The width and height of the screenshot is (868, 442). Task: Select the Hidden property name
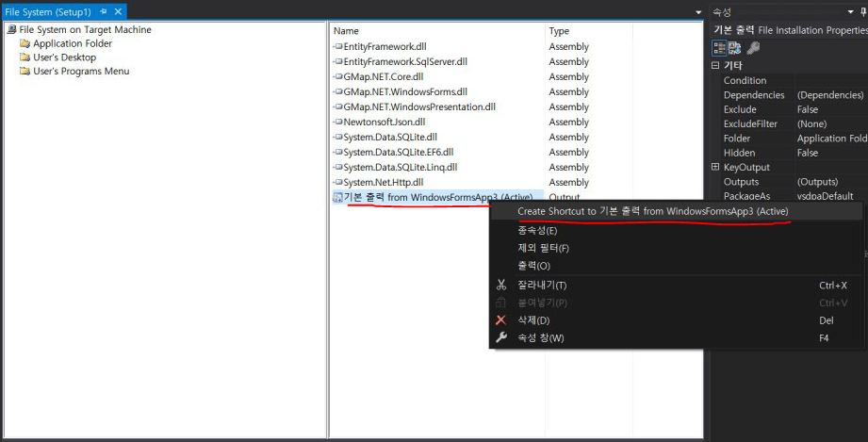pos(740,153)
